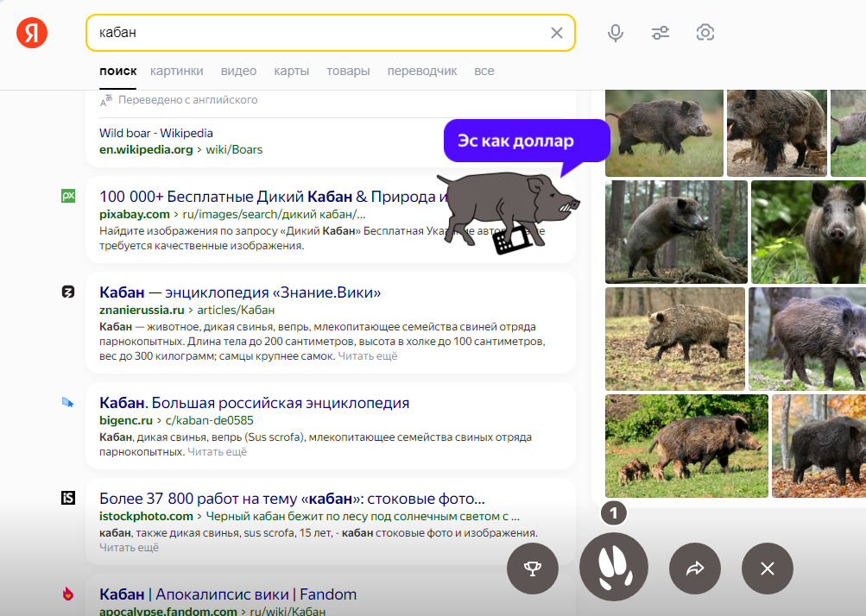Open the znanierussia.ru domain link
The height and width of the screenshot is (616, 866).
click(142, 311)
